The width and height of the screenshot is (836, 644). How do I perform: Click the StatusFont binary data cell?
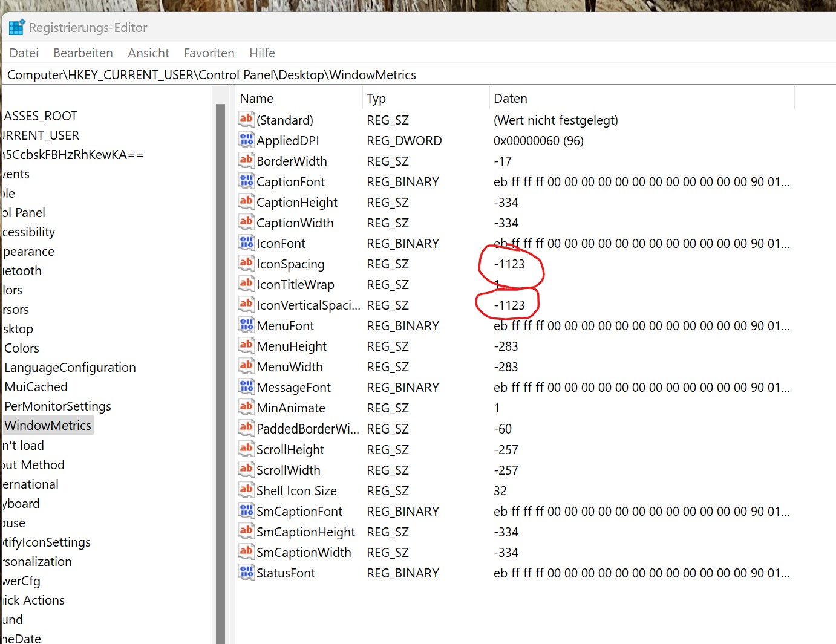[641, 573]
